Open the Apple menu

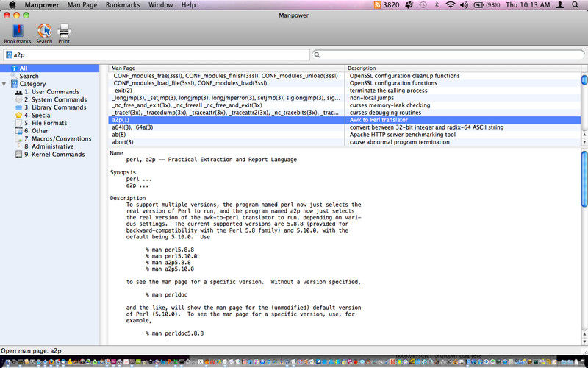pos(12,5)
